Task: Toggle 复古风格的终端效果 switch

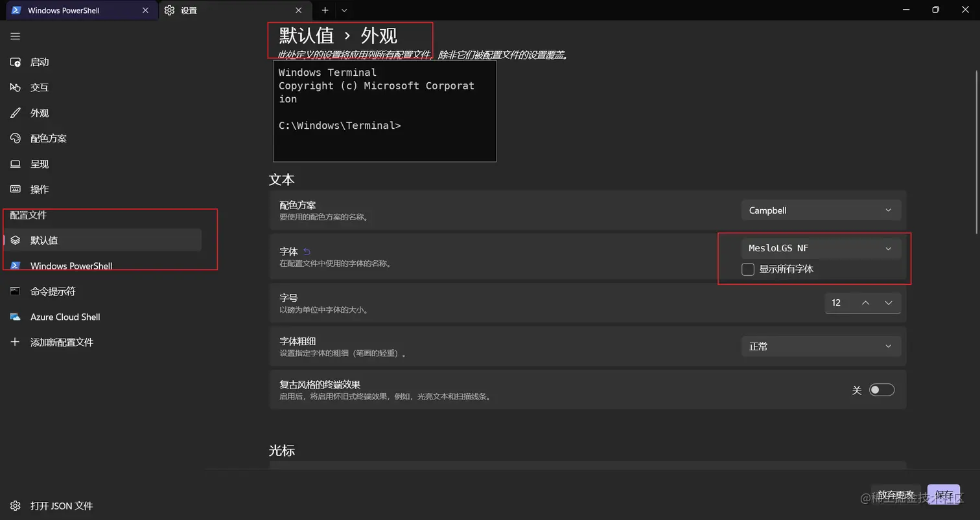Action: point(881,390)
